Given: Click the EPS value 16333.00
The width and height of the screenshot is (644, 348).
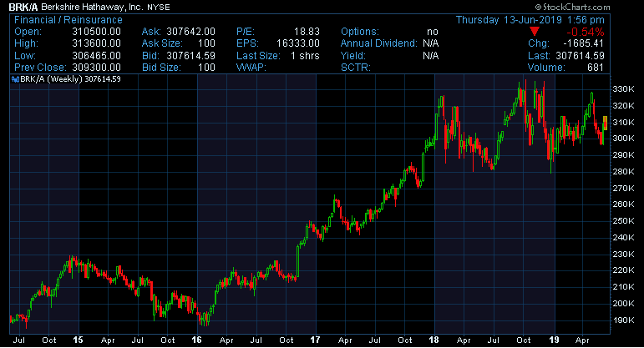Looking at the screenshot, I should [x=298, y=43].
